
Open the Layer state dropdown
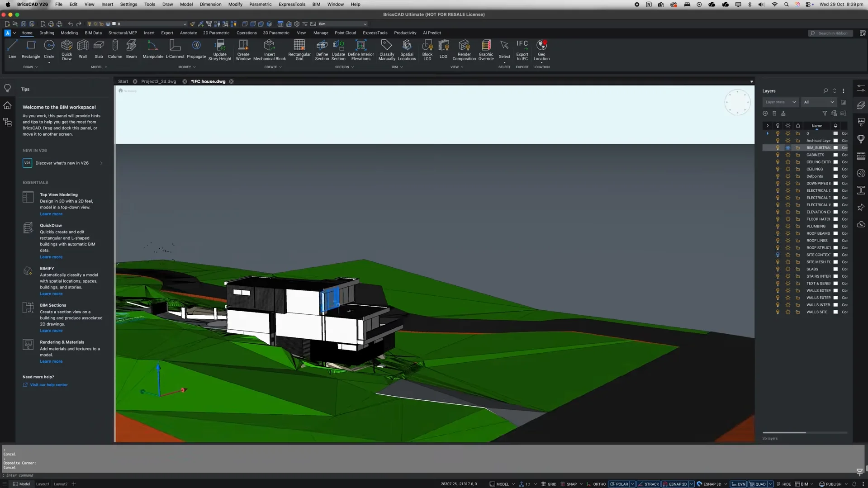pyautogui.click(x=780, y=102)
